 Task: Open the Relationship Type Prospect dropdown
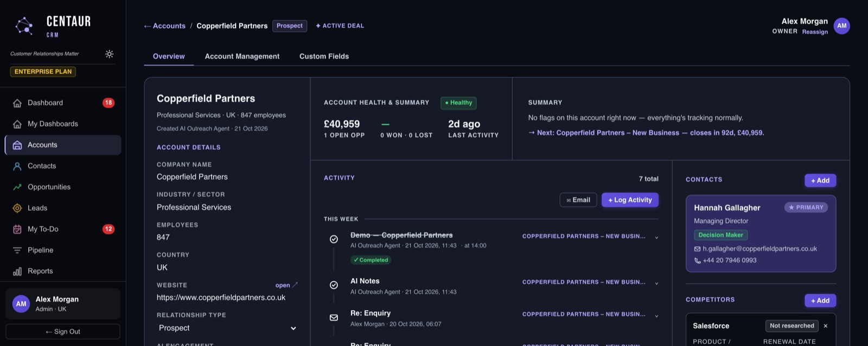click(x=227, y=328)
